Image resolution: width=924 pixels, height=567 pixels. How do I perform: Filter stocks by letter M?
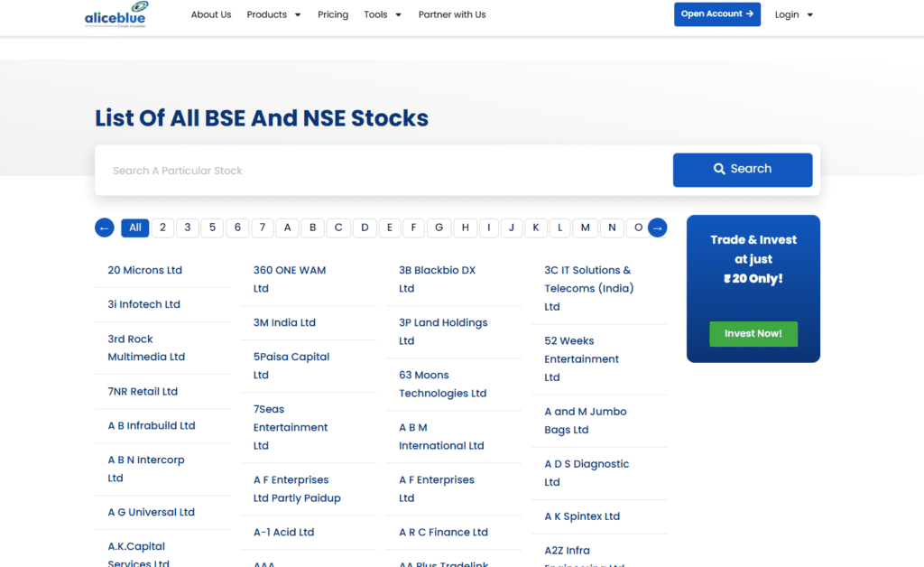pos(585,228)
